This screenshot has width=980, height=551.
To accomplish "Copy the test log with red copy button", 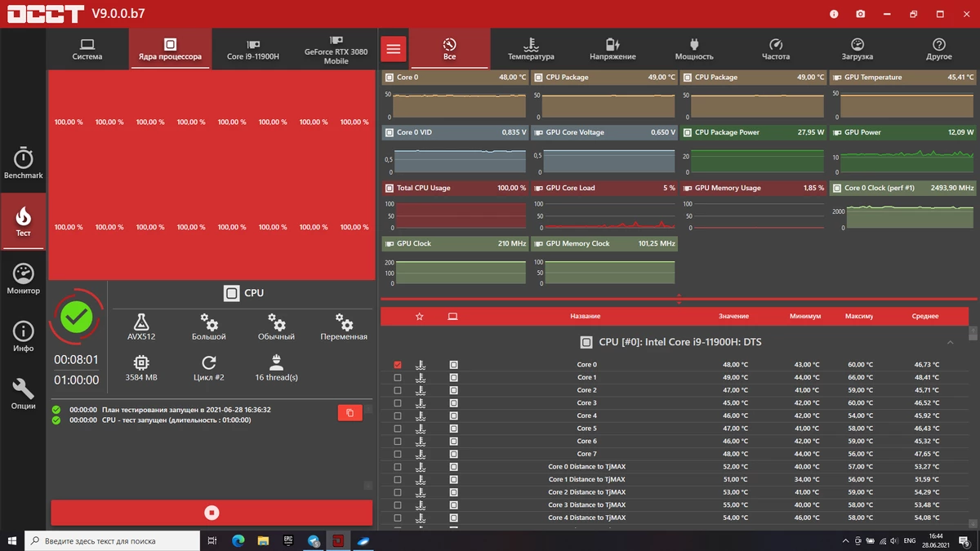I will pos(350,413).
